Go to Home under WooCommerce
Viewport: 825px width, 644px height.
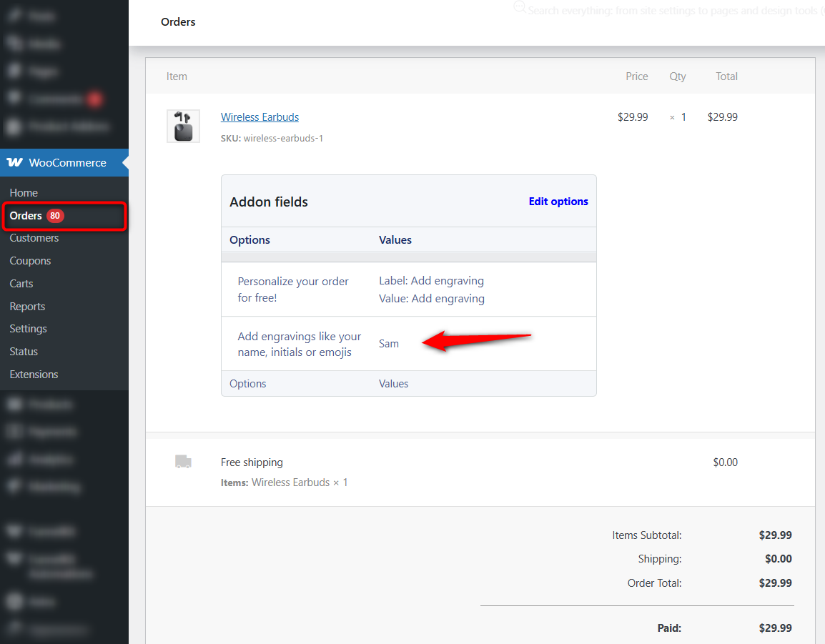[24, 192]
